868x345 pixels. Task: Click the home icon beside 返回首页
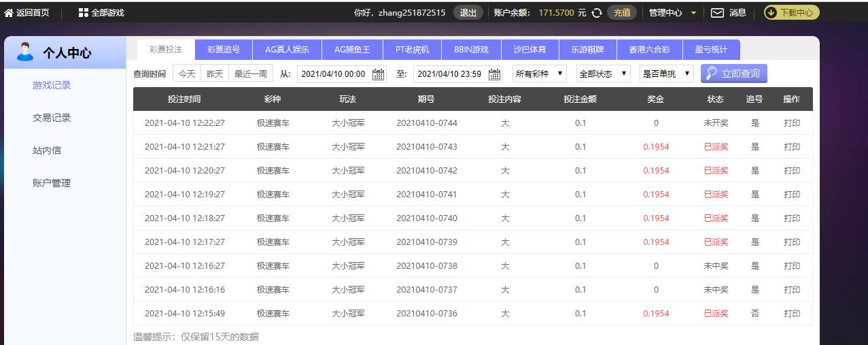9,12
